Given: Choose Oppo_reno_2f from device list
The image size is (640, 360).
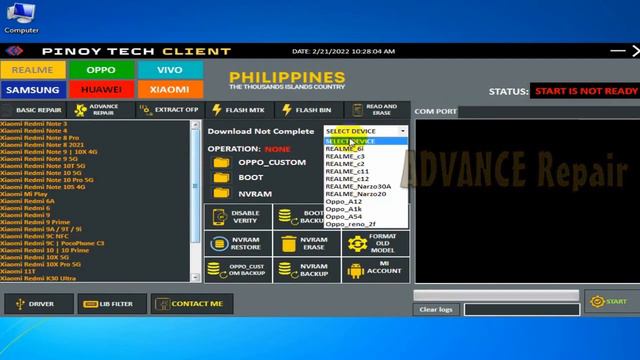Looking at the screenshot, I should pyautogui.click(x=366, y=224).
